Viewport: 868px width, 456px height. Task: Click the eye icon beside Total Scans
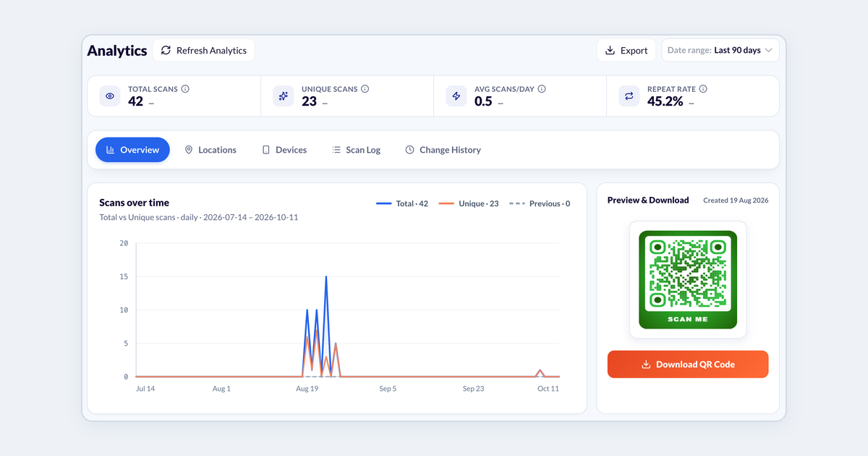[110, 96]
